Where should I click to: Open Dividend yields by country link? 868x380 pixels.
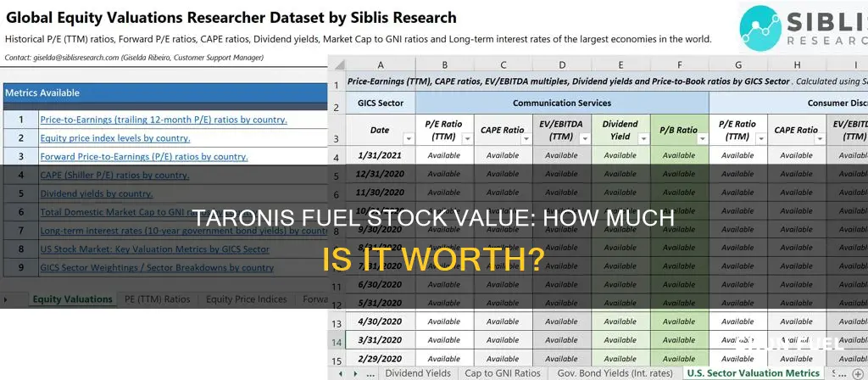point(97,194)
